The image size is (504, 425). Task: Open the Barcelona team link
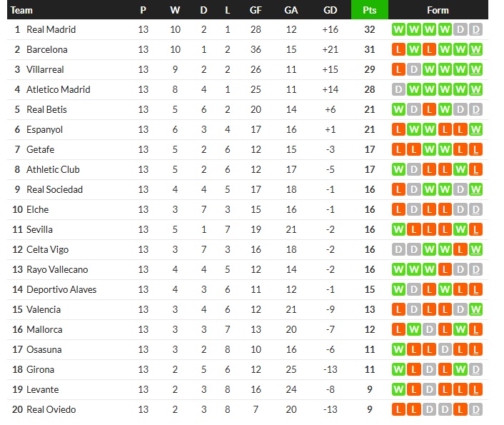(x=47, y=49)
